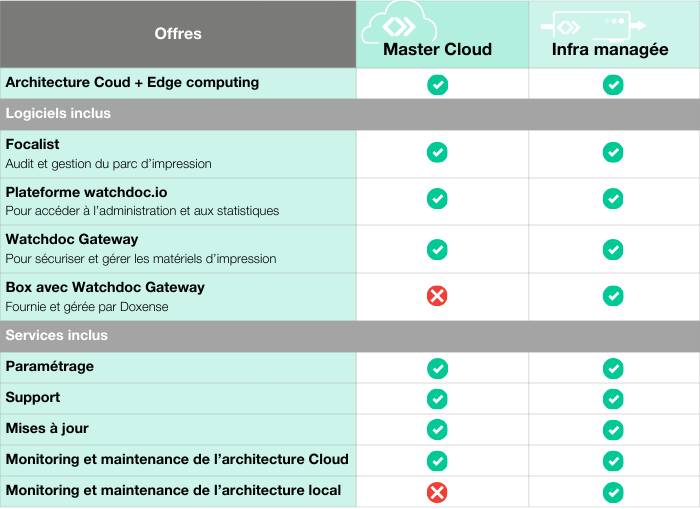Click Monitoring et maintenance de l'architecture Cloud label

177,459
